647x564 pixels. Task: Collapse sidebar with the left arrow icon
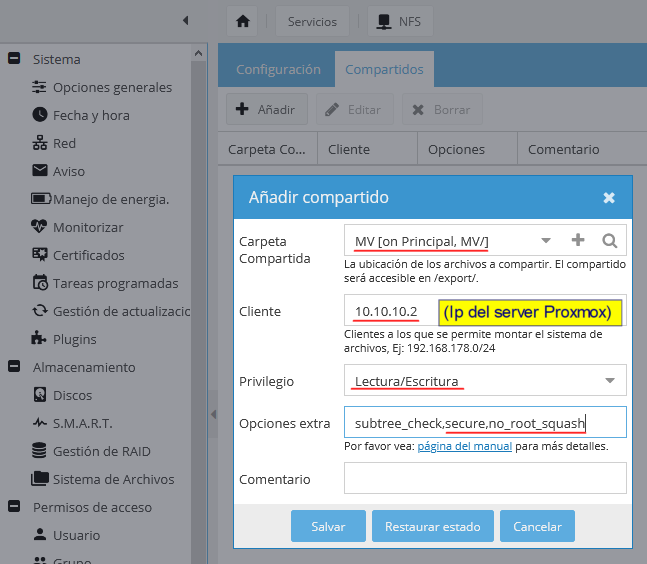tap(186, 20)
